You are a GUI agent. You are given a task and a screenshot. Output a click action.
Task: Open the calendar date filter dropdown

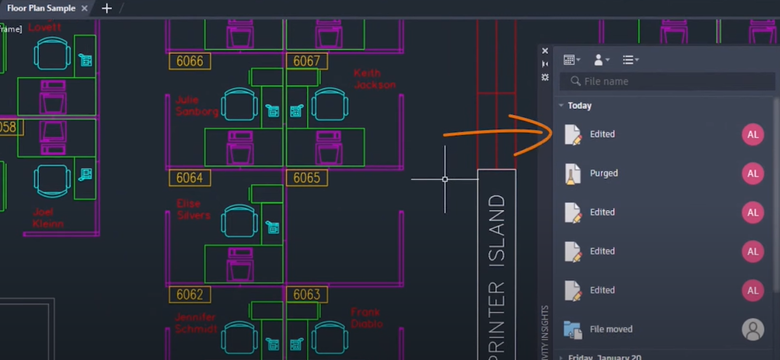(572, 60)
